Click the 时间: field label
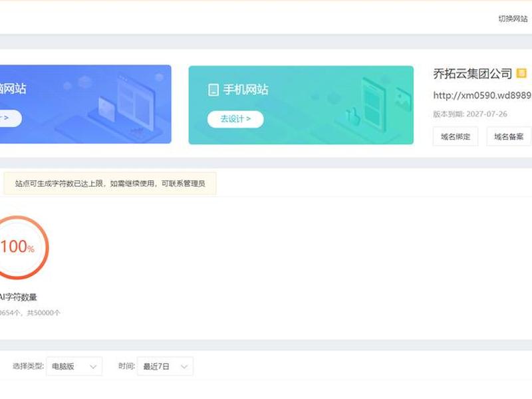 coord(126,366)
